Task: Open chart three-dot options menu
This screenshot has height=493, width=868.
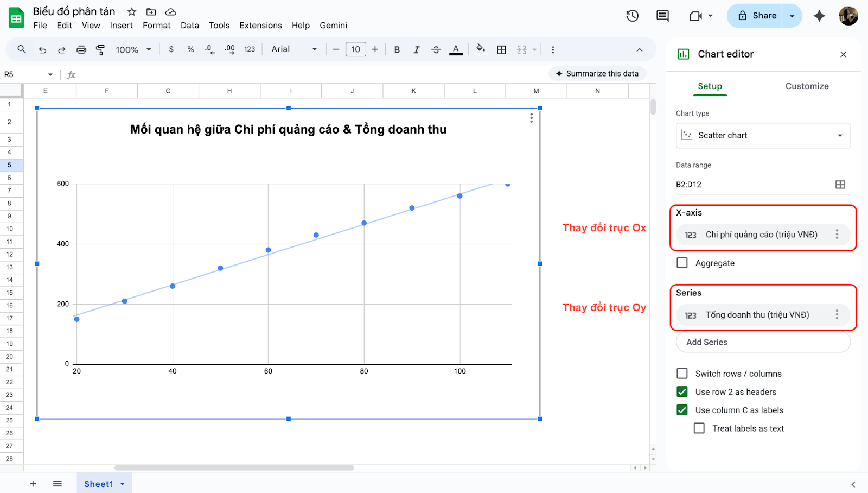Action: tap(531, 118)
